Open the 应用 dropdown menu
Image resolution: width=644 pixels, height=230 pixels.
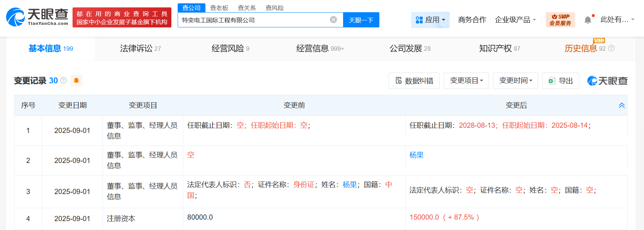[x=430, y=20]
